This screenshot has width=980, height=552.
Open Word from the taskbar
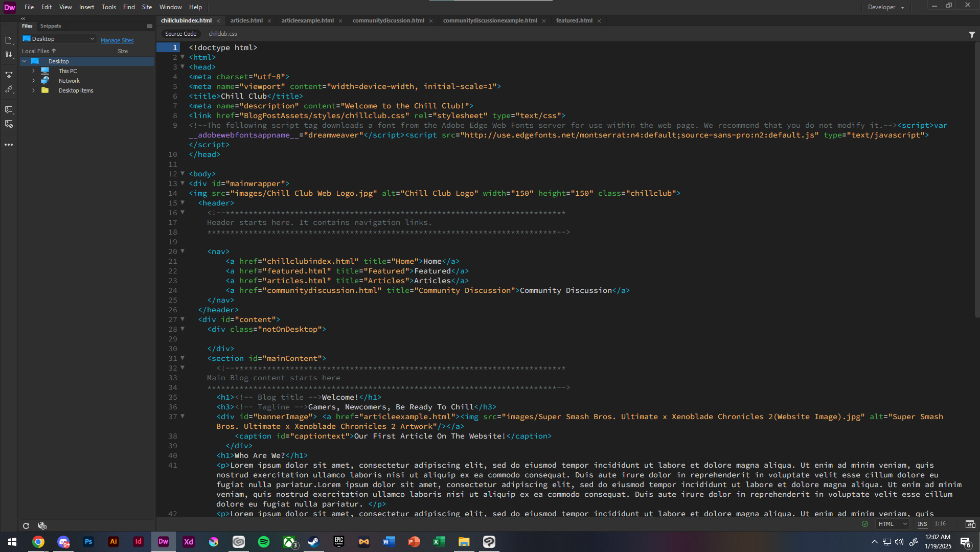389,542
